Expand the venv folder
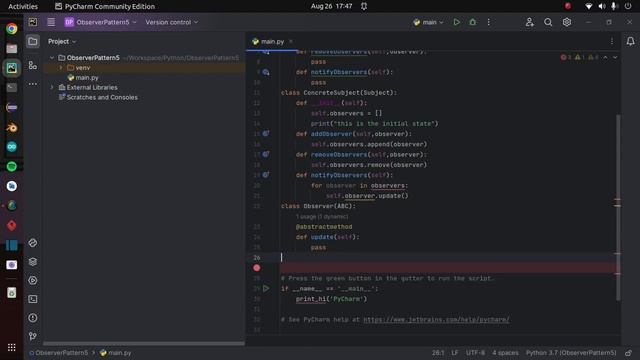The height and width of the screenshot is (360, 640). [x=61, y=68]
